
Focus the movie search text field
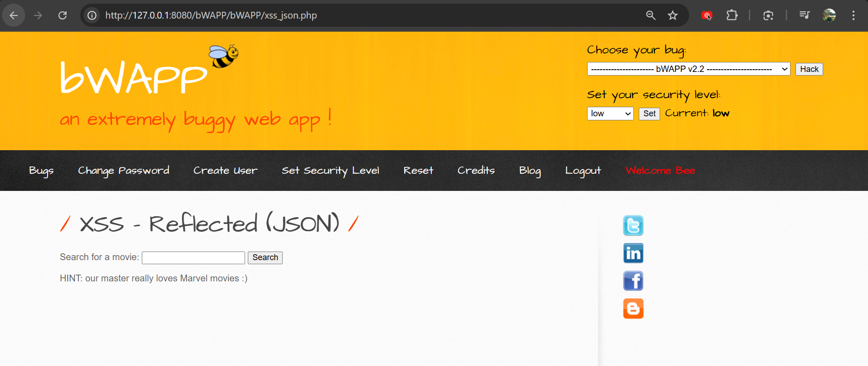coord(193,258)
